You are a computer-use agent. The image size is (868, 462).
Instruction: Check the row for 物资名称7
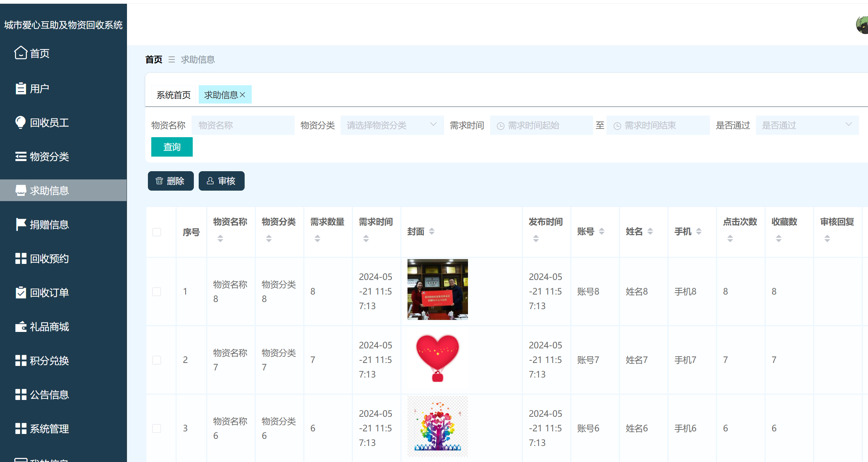tap(156, 360)
